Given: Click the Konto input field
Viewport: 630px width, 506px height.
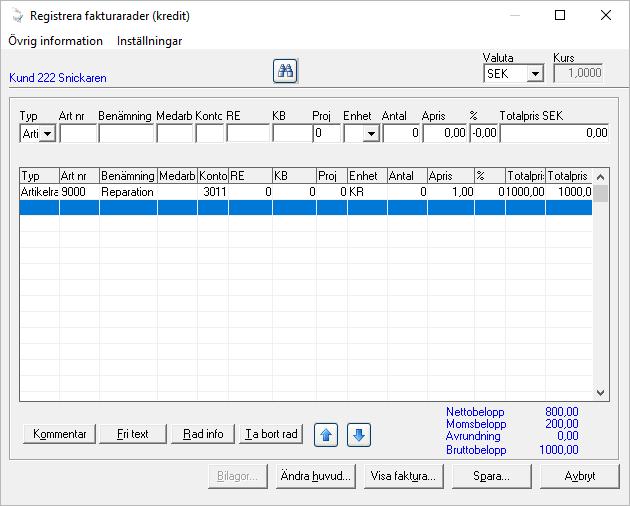Looking at the screenshot, I should (x=209, y=133).
